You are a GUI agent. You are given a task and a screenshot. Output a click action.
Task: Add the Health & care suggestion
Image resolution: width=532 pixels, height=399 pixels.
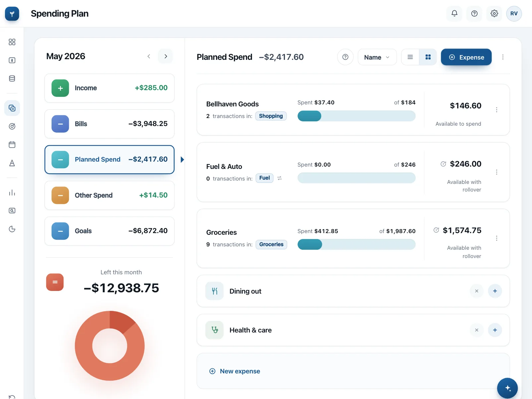tap(495, 330)
